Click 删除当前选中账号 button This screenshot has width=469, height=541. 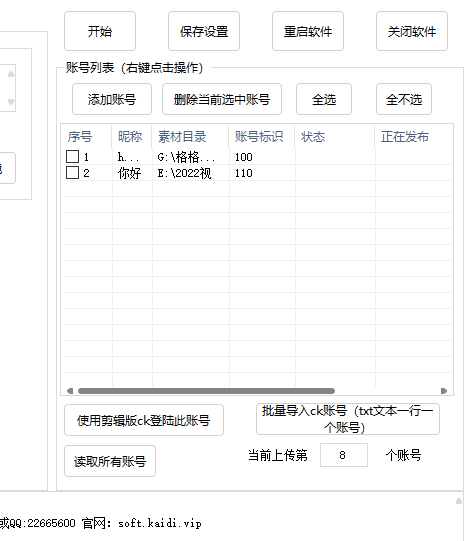(x=222, y=99)
